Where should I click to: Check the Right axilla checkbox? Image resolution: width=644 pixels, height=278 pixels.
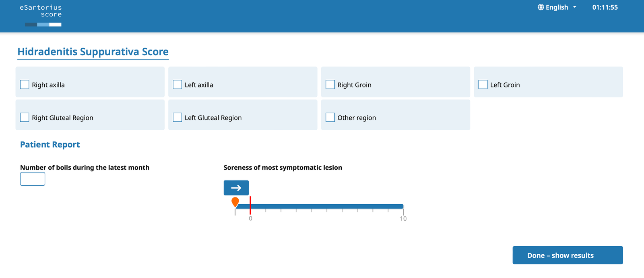[x=25, y=85]
